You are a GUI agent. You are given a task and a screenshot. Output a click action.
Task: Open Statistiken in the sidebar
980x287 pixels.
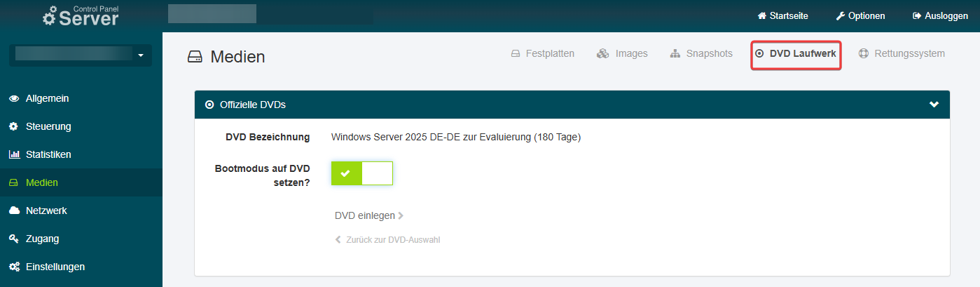[81, 154]
